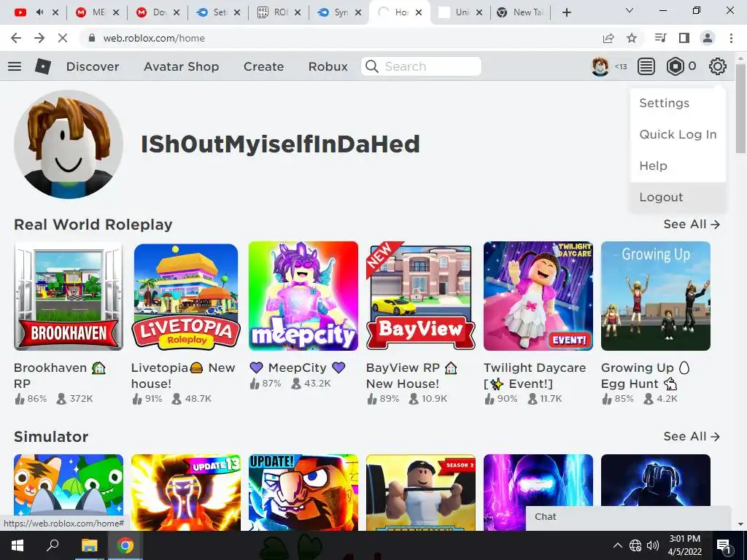
Task: Open the Brookhaven RP game thumbnail
Action: click(x=69, y=296)
